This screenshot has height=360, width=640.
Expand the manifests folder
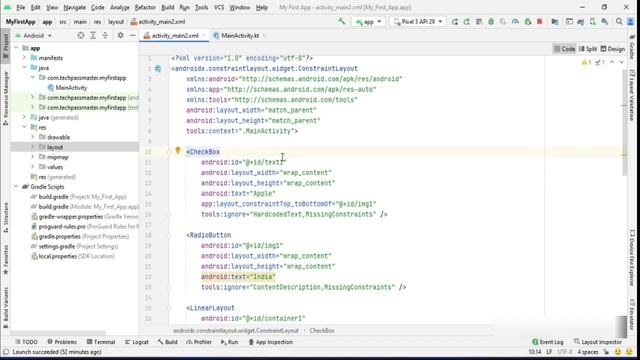pyautogui.click(x=24, y=58)
